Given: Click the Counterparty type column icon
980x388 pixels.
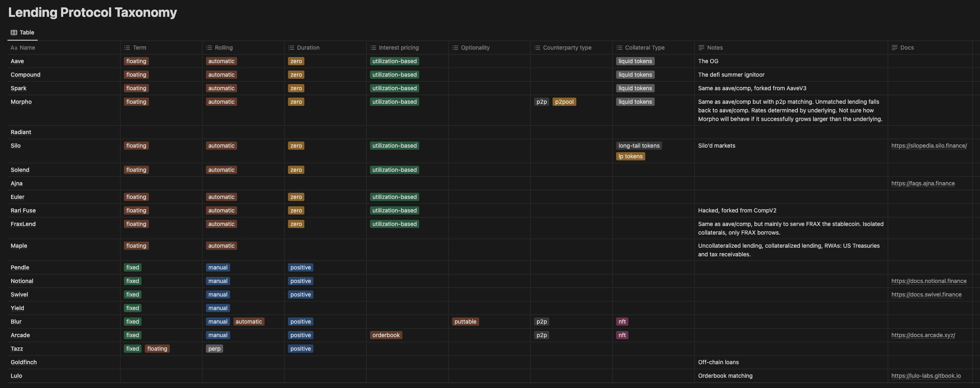Looking at the screenshot, I should pyautogui.click(x=537, y=48).
